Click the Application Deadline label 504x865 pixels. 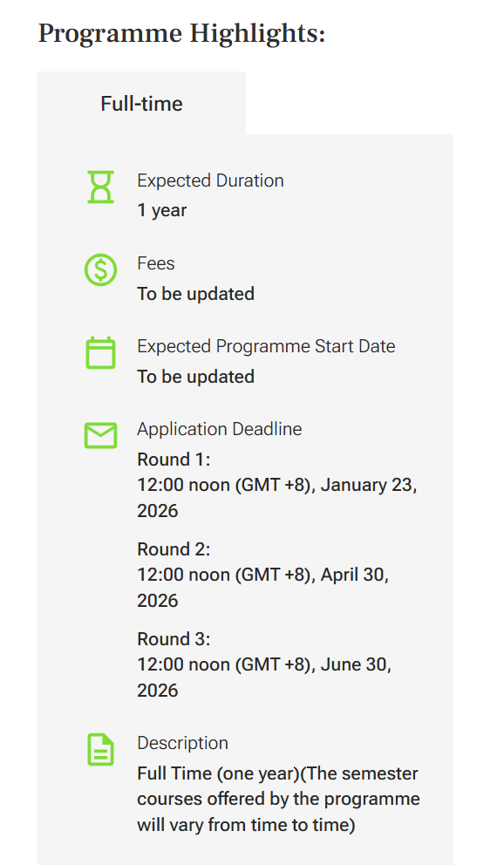coord(220,429)
